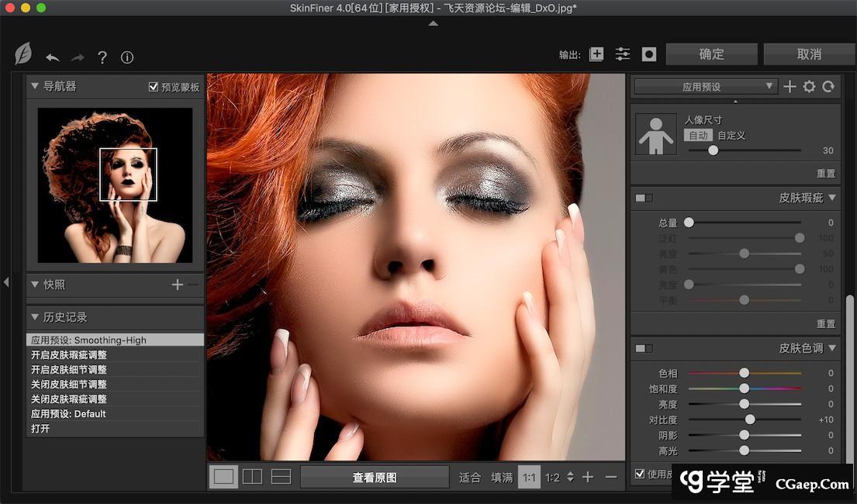Click the add preset plus icon
The height and width of the screenshot is (504, 857).
pos(790,87)
